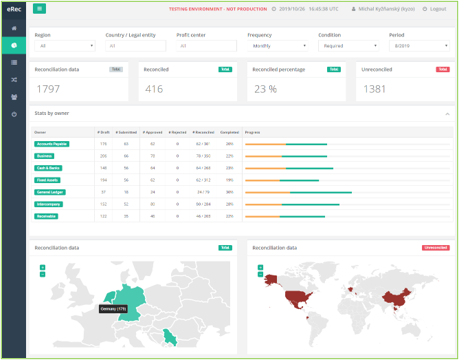Image resolution: width=459 pixels, height=360 pixels.
Task: Click the 23 % reconciled percentage value
Action: (265, 89)
